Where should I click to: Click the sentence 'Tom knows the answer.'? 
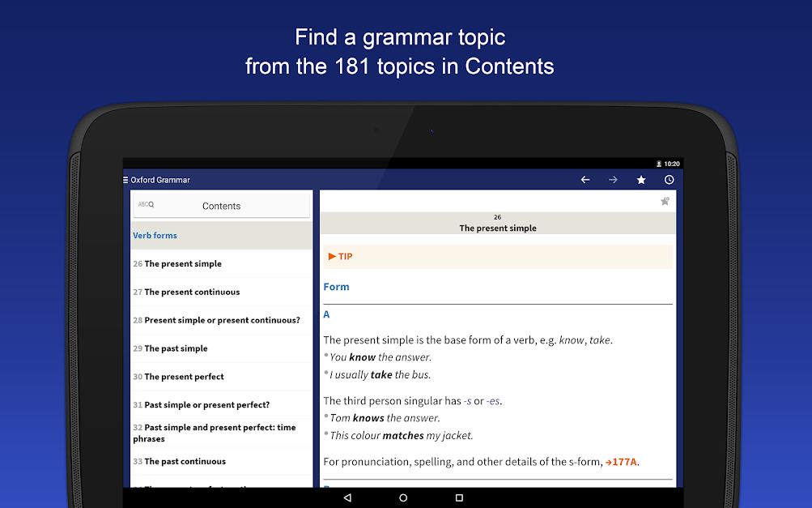pyautogui.click(x=385, y=418)
